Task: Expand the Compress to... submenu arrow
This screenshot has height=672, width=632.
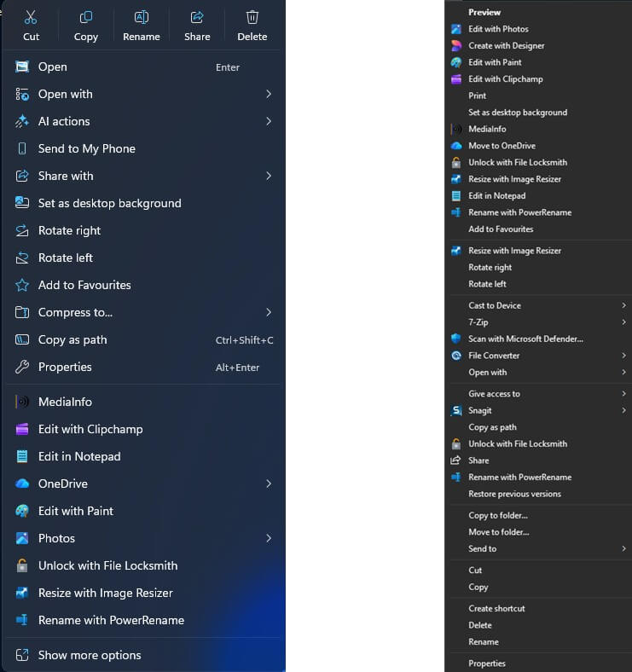Action: [x=268, y=312]
